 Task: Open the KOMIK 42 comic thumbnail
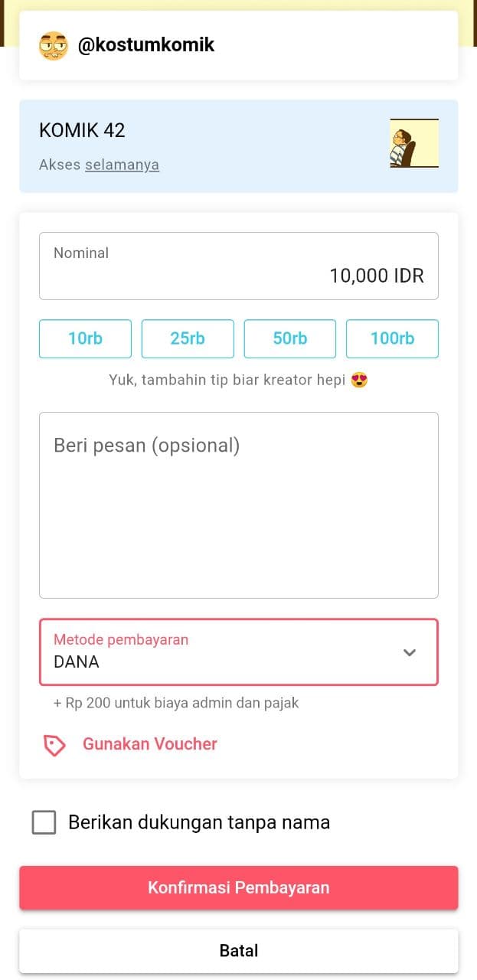click(x=414, y=143)
